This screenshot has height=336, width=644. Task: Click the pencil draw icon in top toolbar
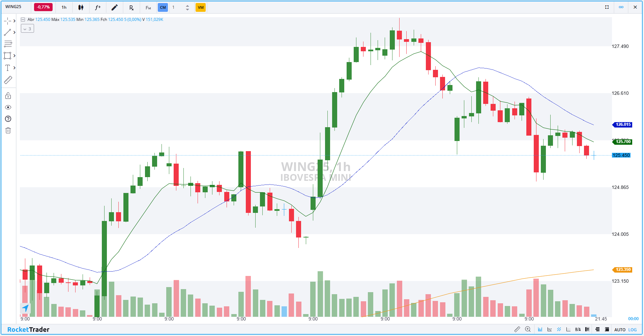coord(115,7)
